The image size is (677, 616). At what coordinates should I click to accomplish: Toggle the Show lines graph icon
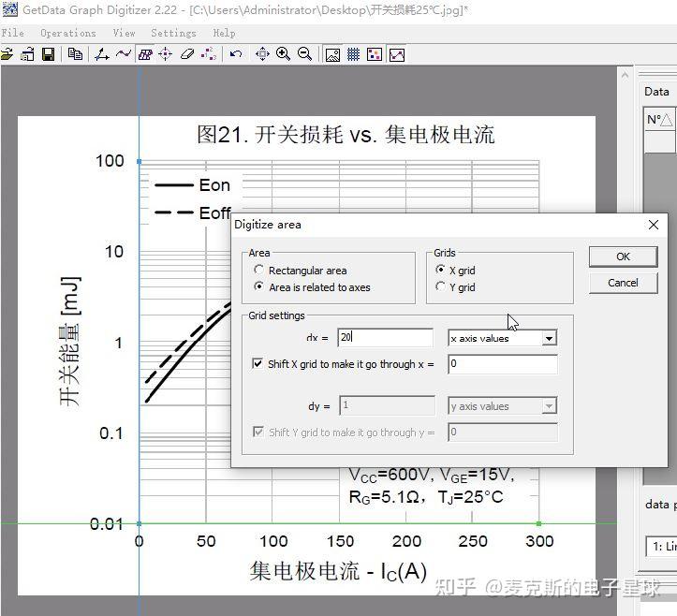click(x=397, y=55)
